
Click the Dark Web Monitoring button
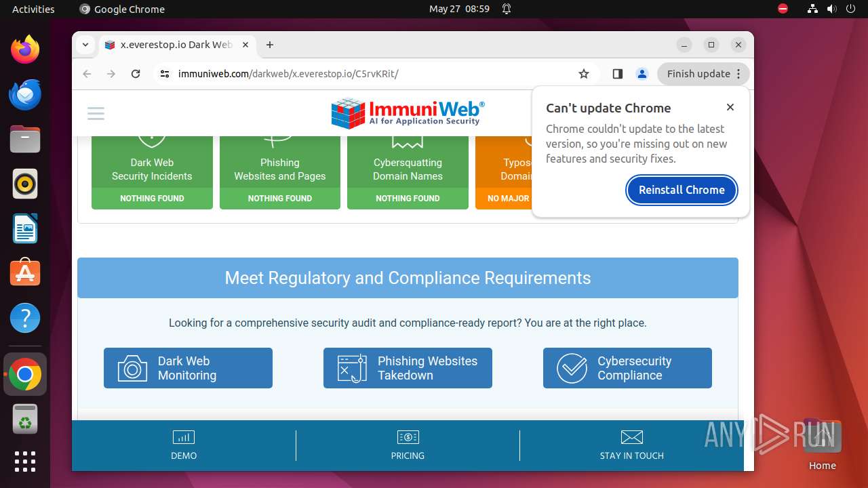click(x=188, y=368)
